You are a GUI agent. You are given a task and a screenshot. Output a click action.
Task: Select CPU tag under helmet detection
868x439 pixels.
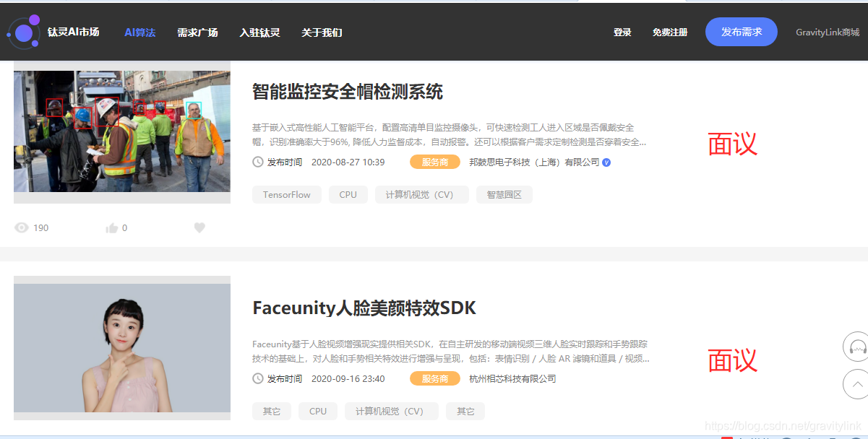tap(348, 195)
